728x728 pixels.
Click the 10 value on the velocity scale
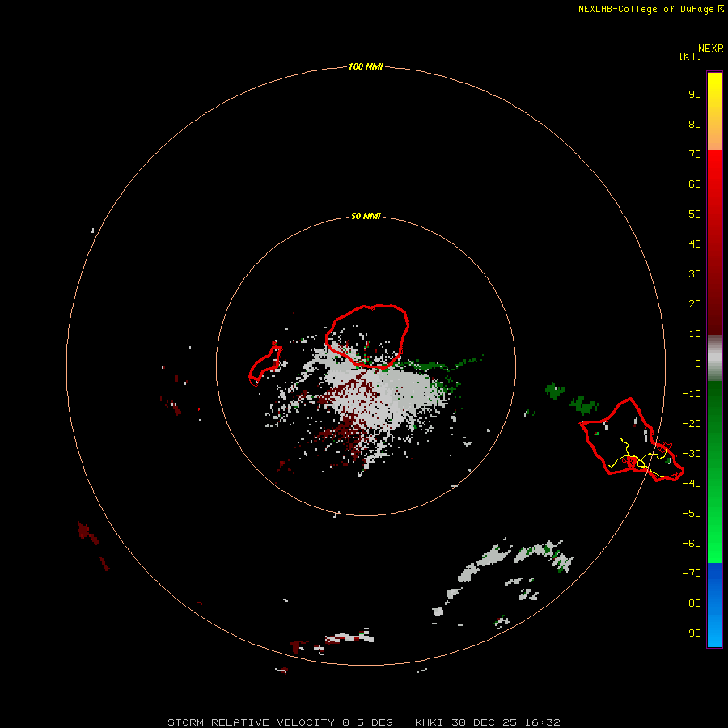(x=695, y=334)
